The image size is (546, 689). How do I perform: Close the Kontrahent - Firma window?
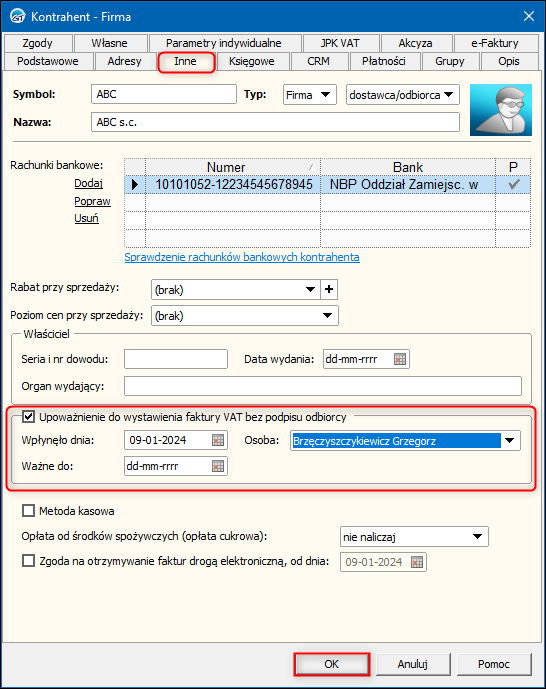click(x=529, y=16)
